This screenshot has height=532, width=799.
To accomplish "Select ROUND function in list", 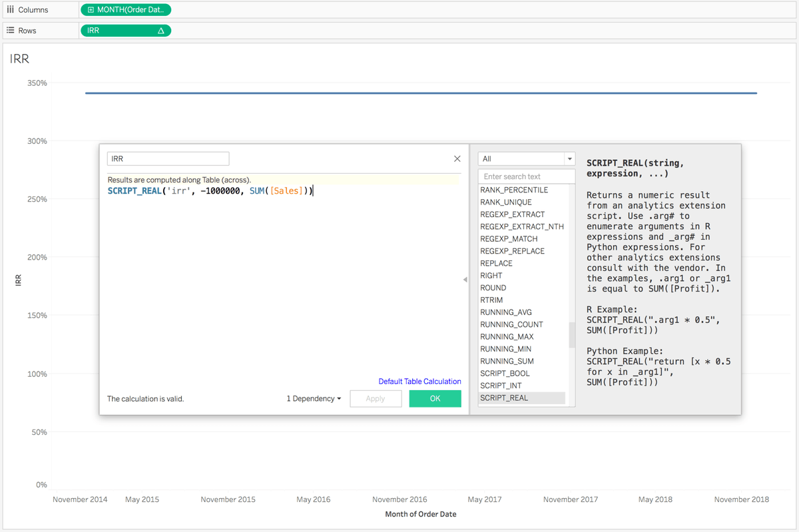I will click(493, 288).
